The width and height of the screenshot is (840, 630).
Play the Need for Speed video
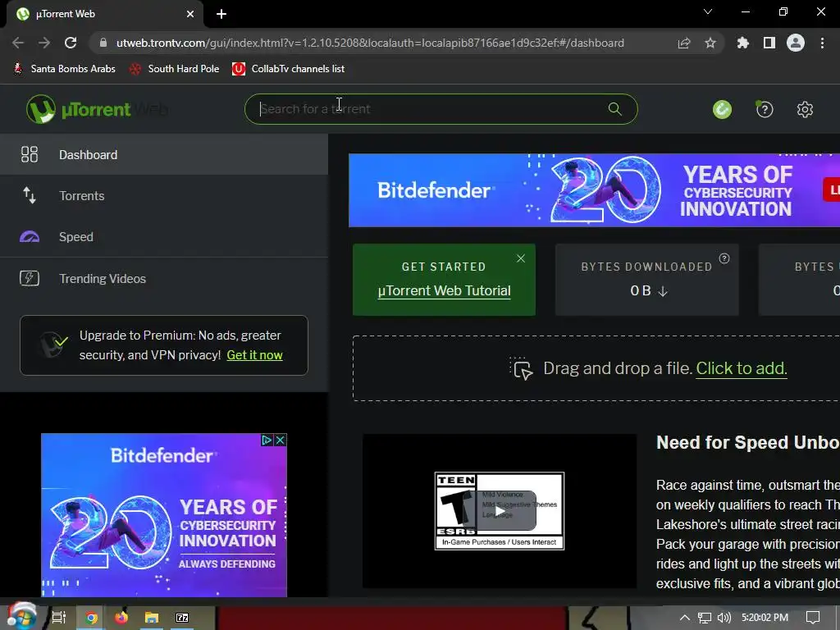pyautogui.click(x=500, y=511)
